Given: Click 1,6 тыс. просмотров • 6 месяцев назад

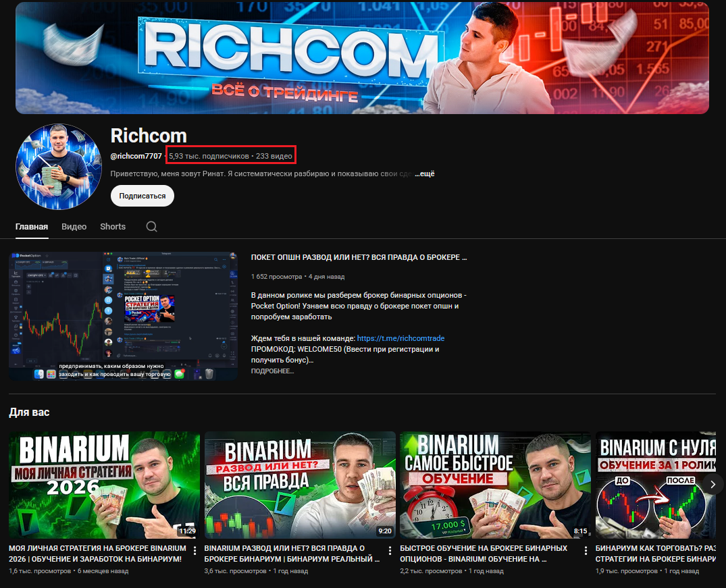Looking at the screenshot, I should pos(68,571).
